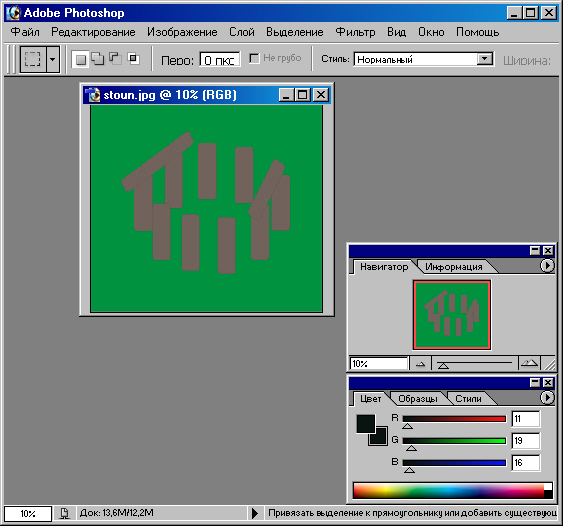Choose the Intersect with selection mode icon
The image size is (563, 526).
(133, 58)
